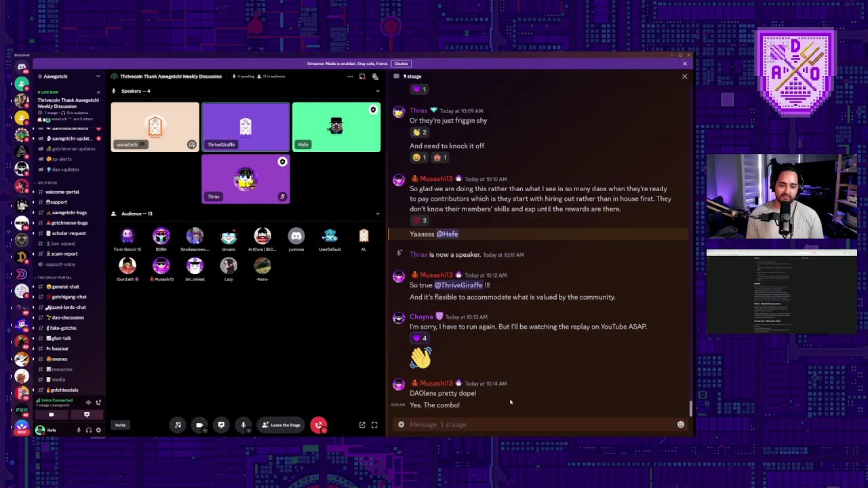This screenshot has width=868, height=488.
Task: Toggle user mute in bottom user panel
Action: pos(79,430)
